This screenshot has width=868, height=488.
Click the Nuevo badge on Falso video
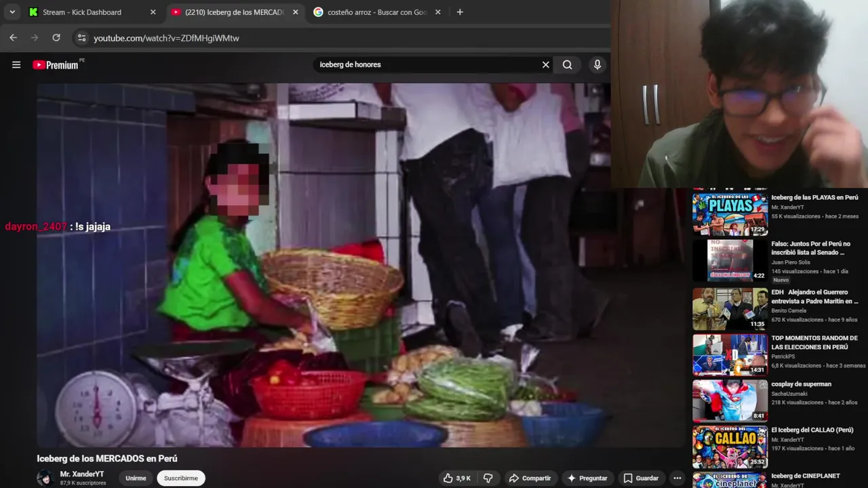[x=781, y=280]
